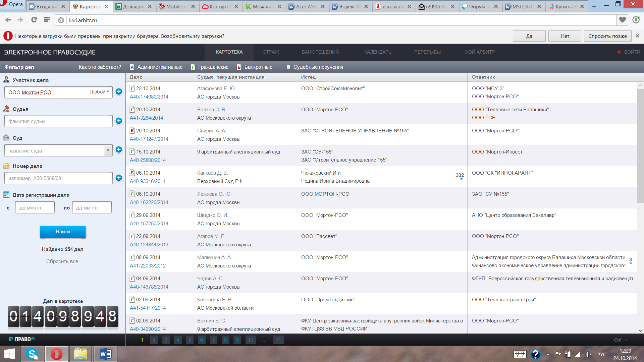This screenshot has height=362, width=644.
Task: Focus the registration date 'с' field
Action: click(35, 207)
